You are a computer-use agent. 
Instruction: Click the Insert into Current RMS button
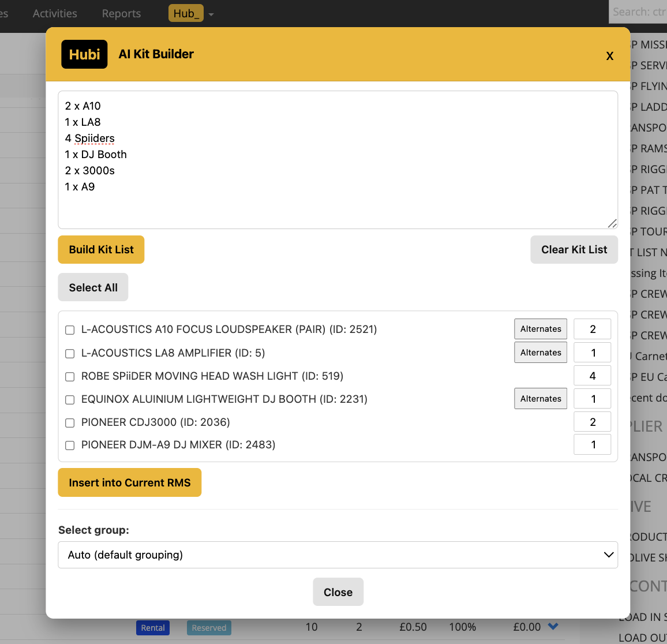click(x=130, y=482)
